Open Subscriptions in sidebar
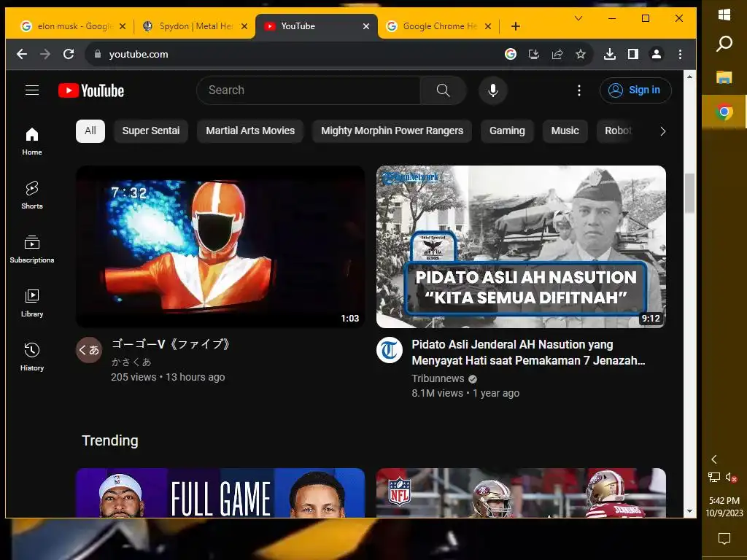 coord(32,249)
